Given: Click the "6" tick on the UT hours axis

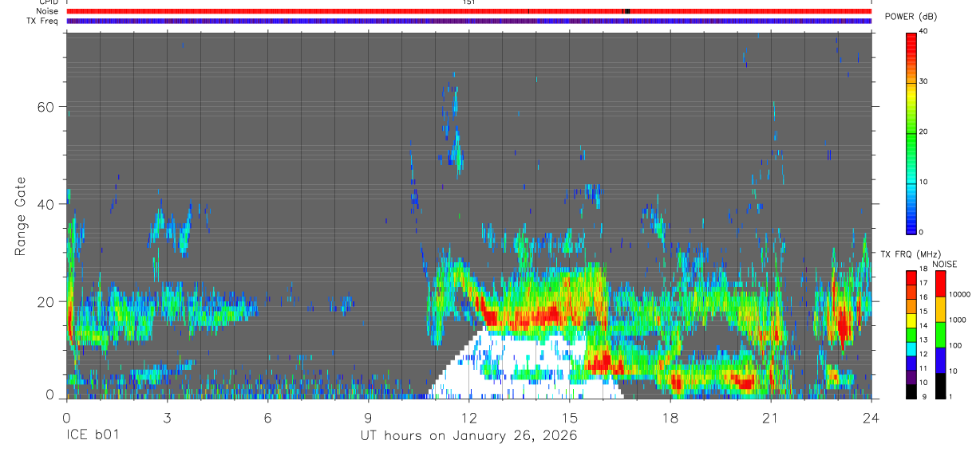Looking at the screenshot, I should tap(267, 419).
